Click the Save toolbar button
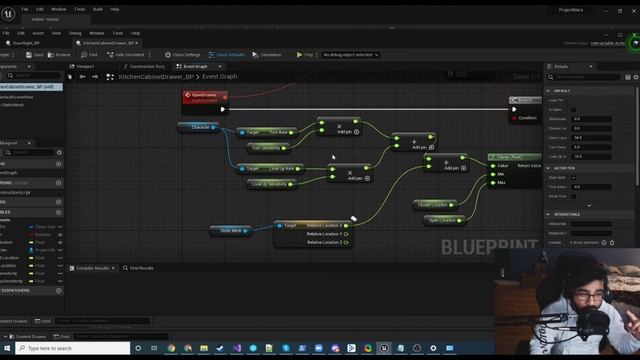This screenshot has width=640, height=360. 35,55
